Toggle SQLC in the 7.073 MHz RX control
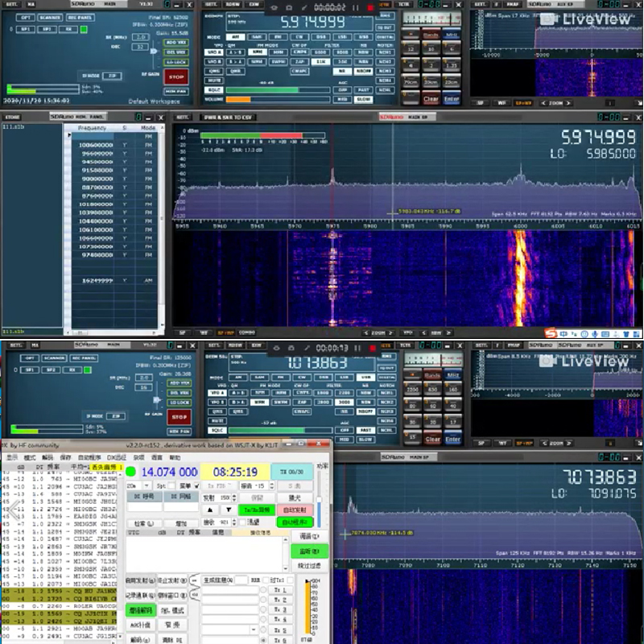This screenshot has height=644, width=644. (x=217, y=431)
